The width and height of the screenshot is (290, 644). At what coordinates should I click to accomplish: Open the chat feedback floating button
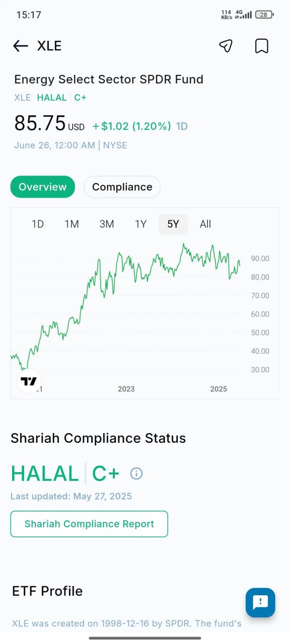click(260, 602)
